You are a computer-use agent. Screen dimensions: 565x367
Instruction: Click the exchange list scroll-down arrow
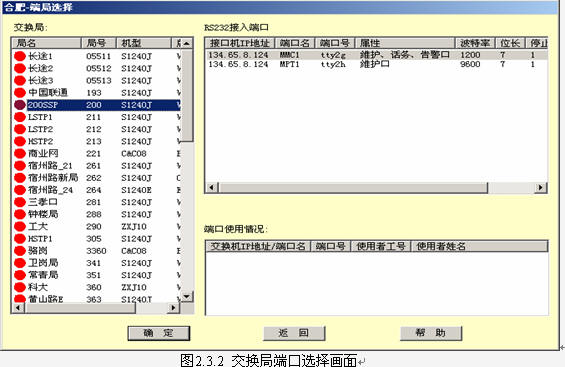tap(187, 296)
